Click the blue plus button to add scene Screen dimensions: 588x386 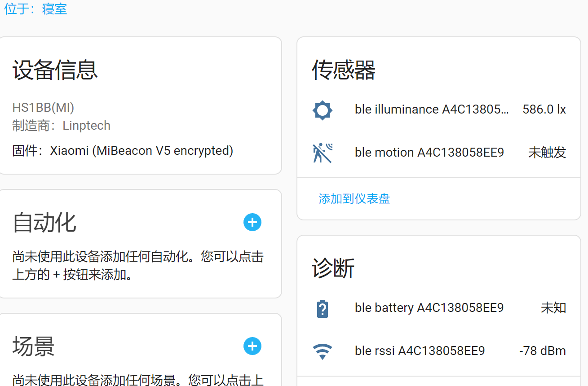(252, 346)
